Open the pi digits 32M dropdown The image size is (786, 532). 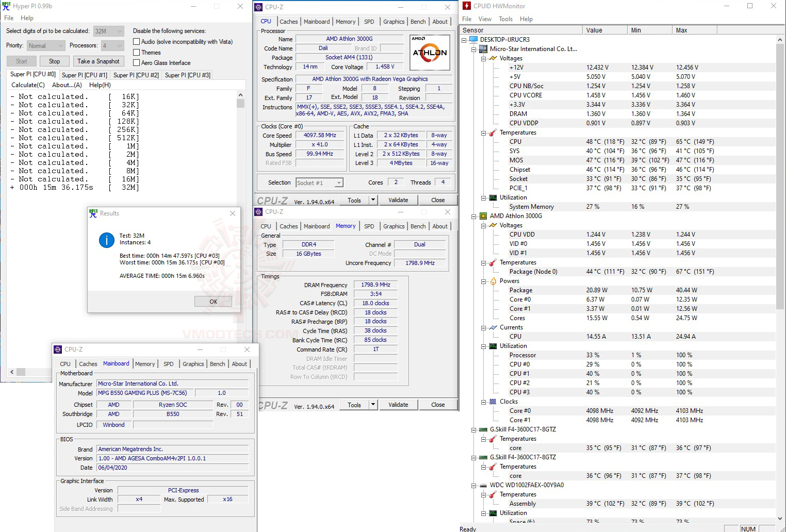pos(108,31)
